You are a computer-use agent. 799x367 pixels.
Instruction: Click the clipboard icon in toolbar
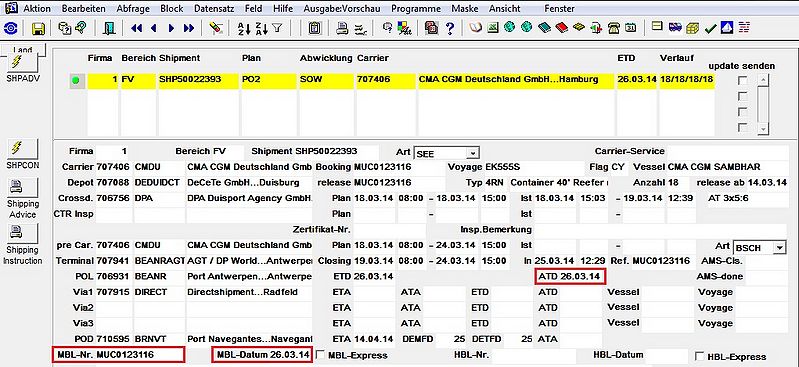point(314,28)
